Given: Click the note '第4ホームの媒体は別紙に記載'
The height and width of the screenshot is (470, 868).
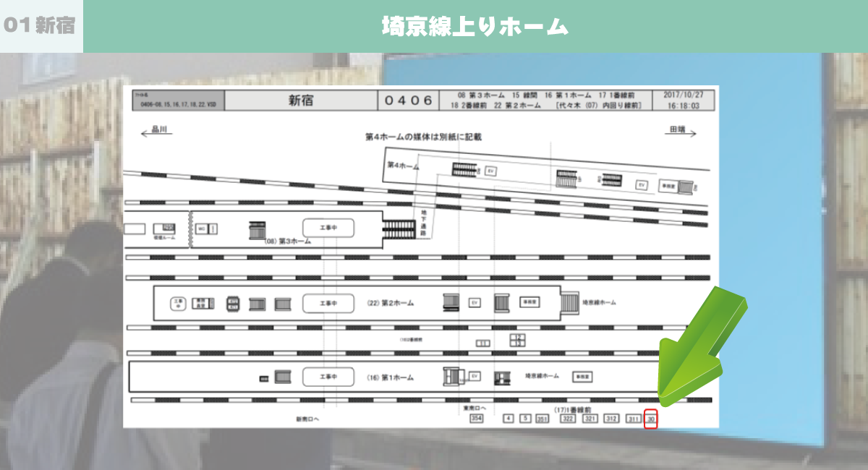Looking at the screenshot, I should click(x=424, y=136).
